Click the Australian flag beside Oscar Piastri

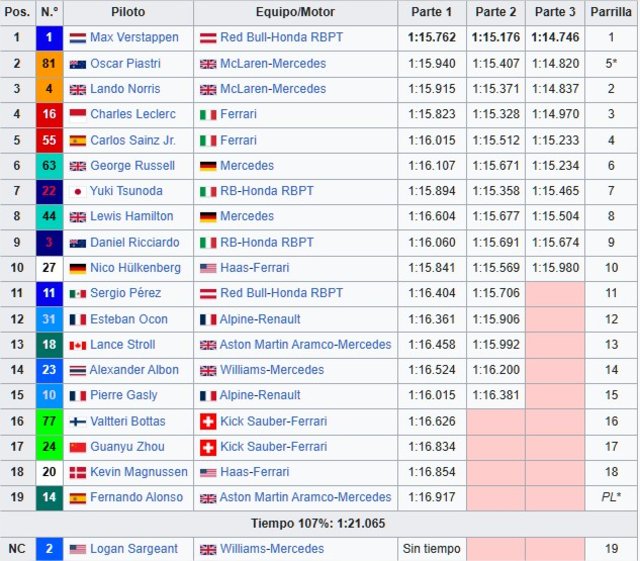click(78, 65)
